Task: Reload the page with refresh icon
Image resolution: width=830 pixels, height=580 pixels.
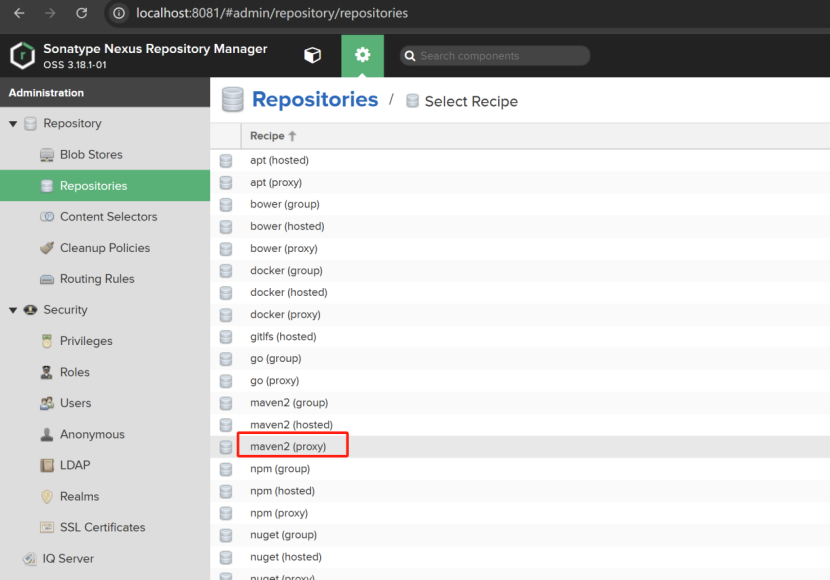Action: (82, 13)
